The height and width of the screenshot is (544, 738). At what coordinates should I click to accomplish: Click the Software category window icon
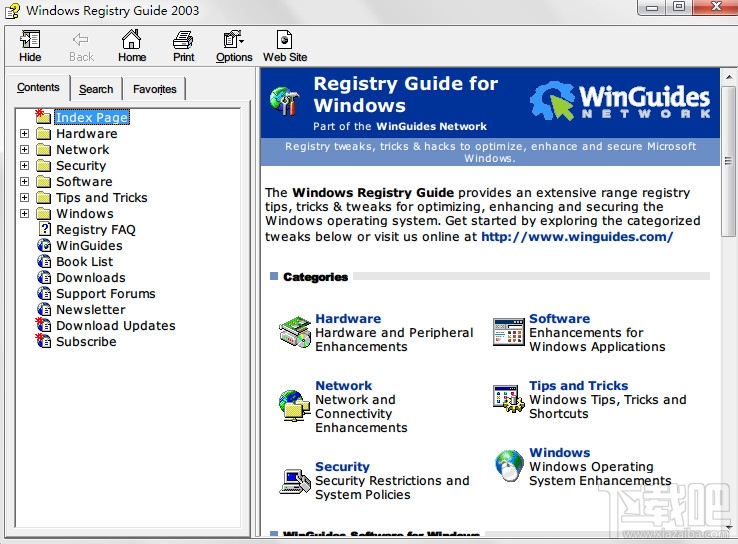point(508,332)
